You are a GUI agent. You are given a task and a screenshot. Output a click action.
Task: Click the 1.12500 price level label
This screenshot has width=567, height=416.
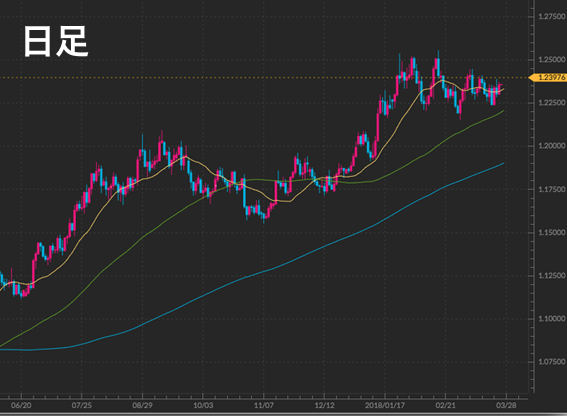click(x=552, y=276)
